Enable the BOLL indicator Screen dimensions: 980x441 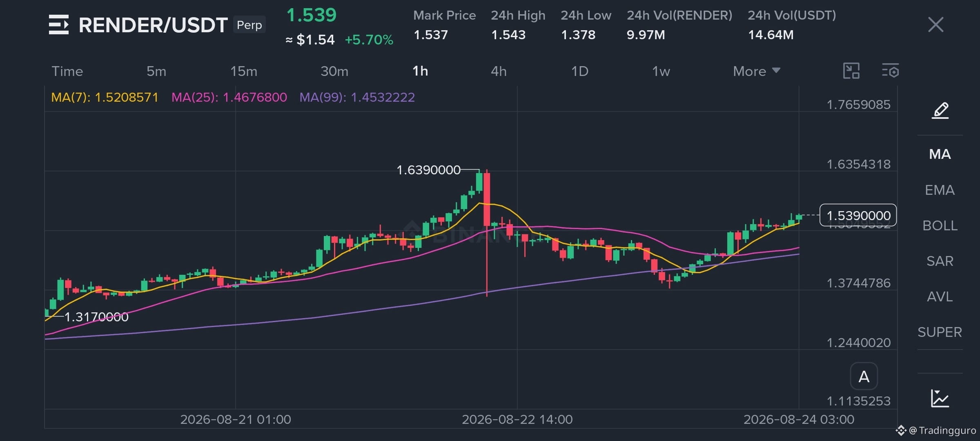pyautogui.click(x=940, y=225)
